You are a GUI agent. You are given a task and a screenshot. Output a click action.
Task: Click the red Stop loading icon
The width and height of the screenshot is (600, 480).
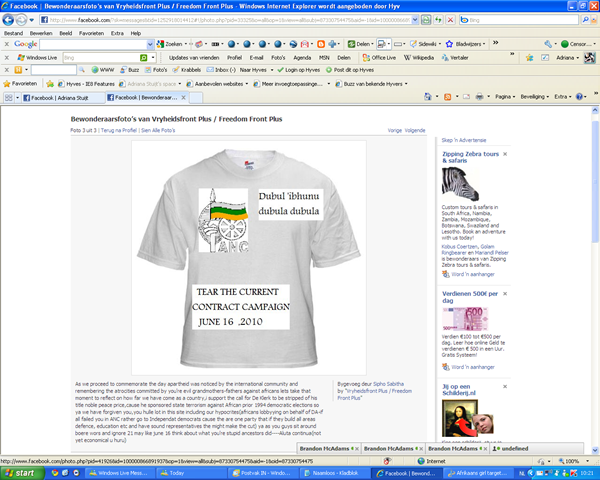450,20
